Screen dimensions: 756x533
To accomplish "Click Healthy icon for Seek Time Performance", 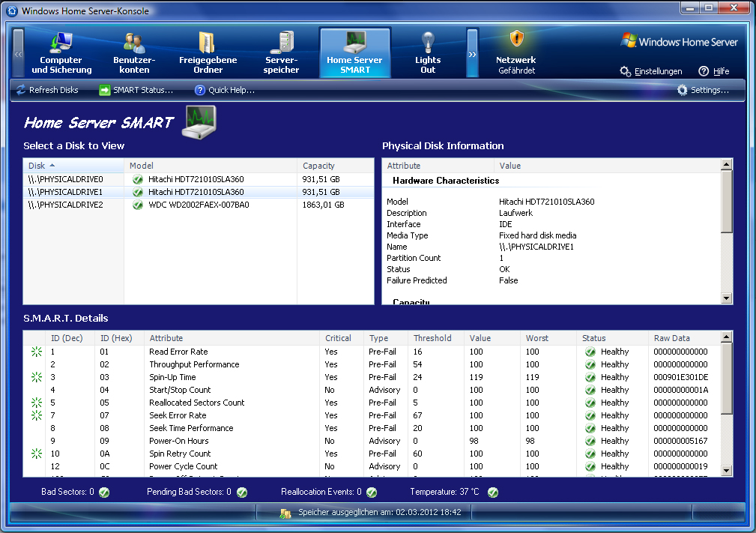I will (x=590, y=428).
